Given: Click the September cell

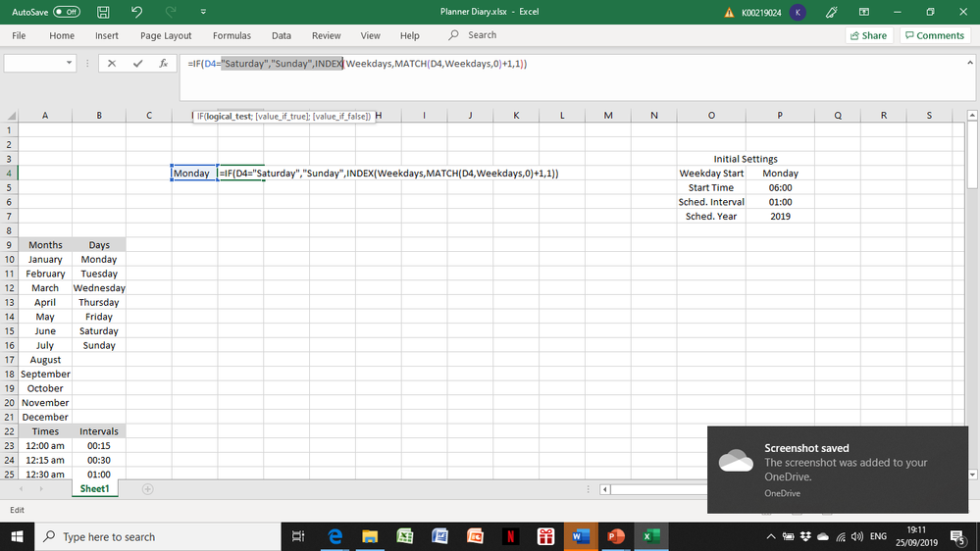Looking at the screenshot, I should coord(45,374).
